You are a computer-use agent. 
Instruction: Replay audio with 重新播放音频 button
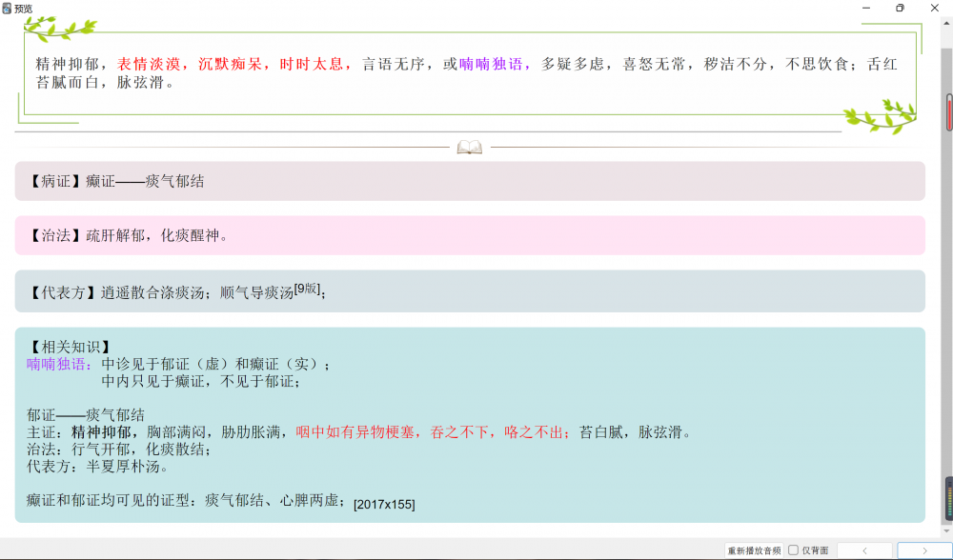click(x=754, y=550)
